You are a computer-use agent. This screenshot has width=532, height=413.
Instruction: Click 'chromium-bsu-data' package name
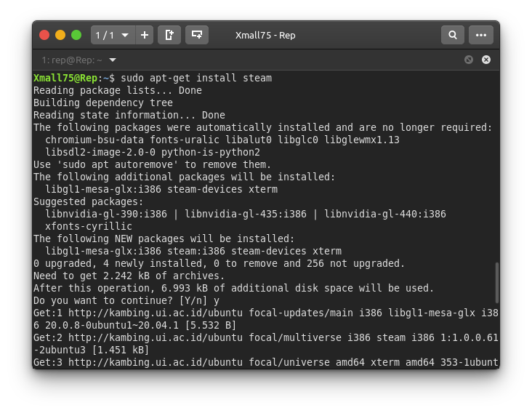tap(94, 140)
